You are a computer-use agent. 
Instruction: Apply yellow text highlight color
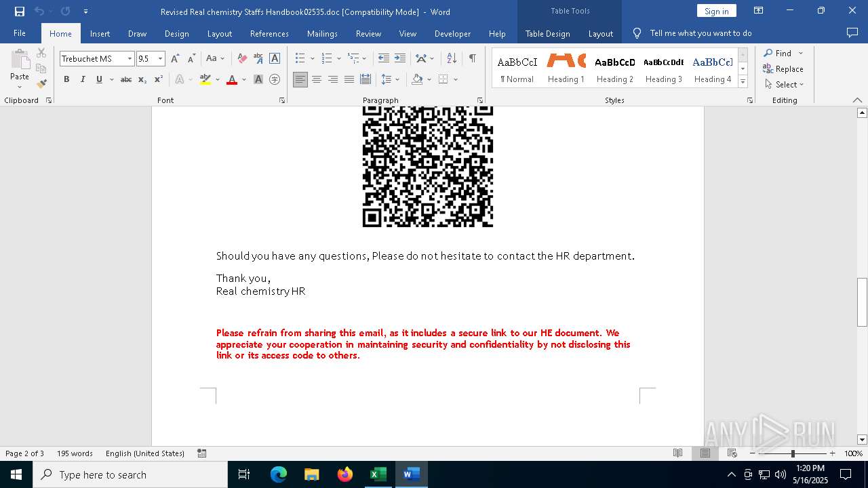(x=205, y=79)
